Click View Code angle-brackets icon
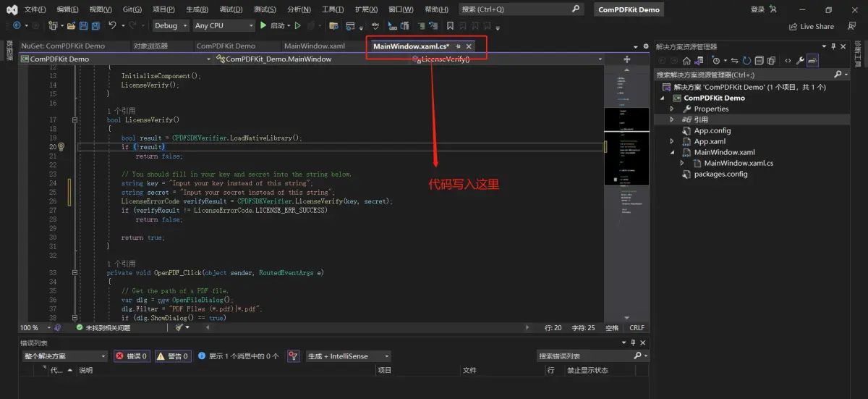Image resolution: width=868 pixels, height=399 pixels. (788, 61)
